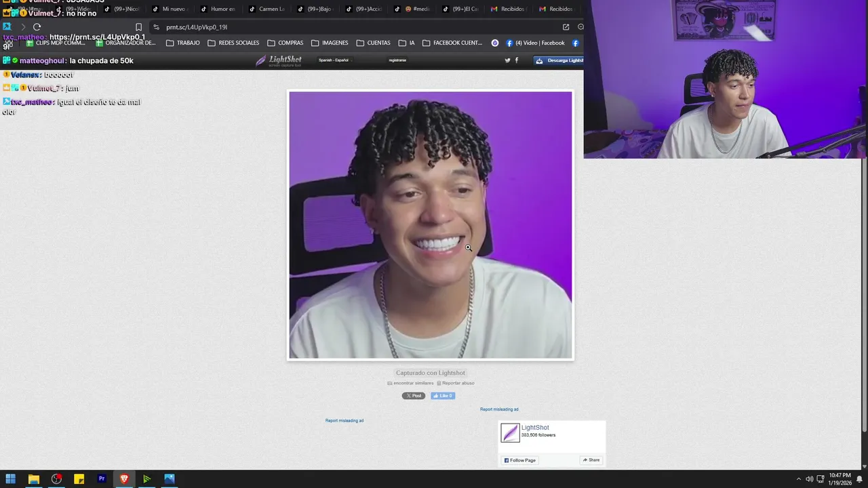Click the volume speaker tray icon

[x=809, y=479]
